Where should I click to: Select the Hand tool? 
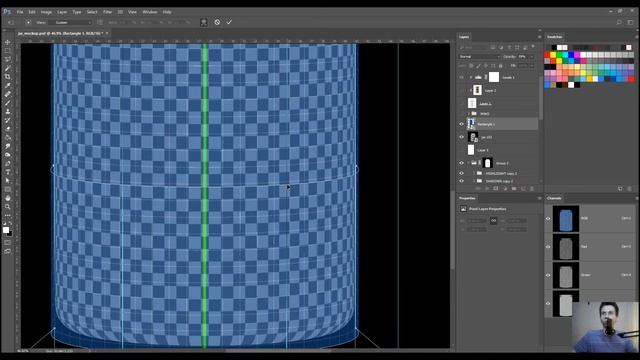7,198
